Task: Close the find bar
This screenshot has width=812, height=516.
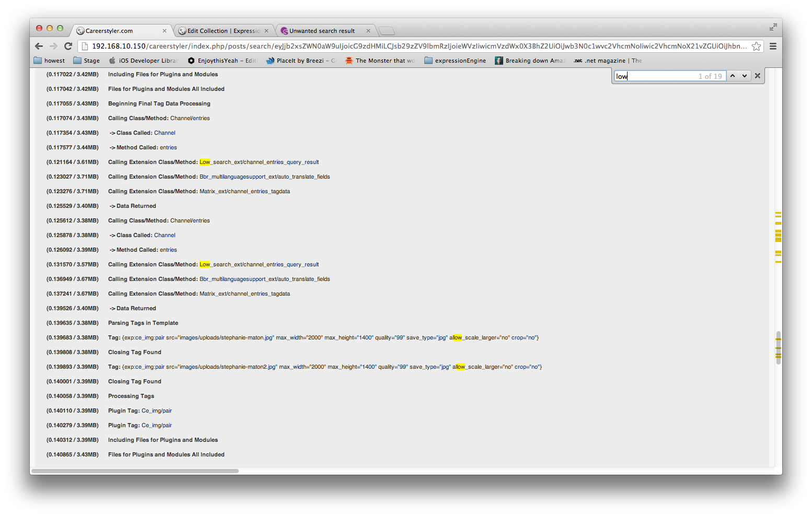Action: (x=758, y=76)
